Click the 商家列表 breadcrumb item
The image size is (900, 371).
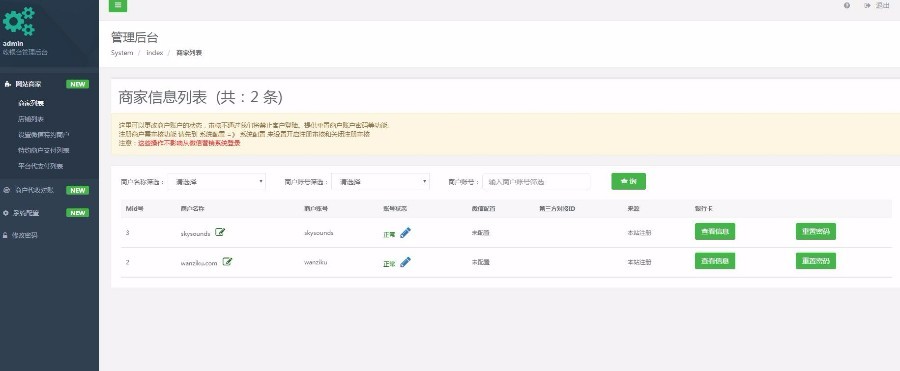coord(189,53)
